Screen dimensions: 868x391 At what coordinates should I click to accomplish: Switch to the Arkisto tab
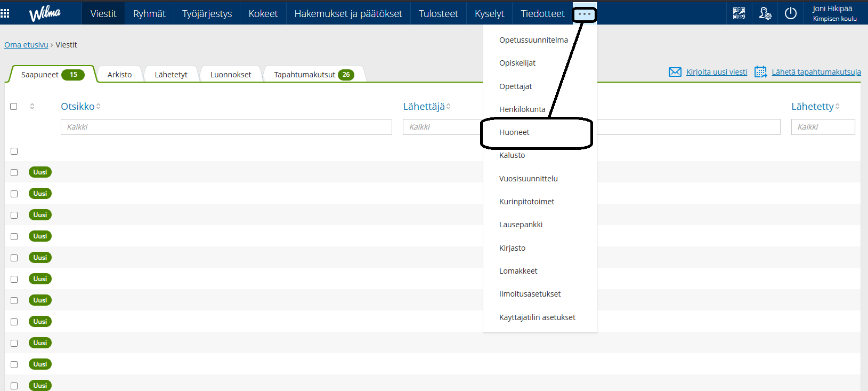[119, 75]
